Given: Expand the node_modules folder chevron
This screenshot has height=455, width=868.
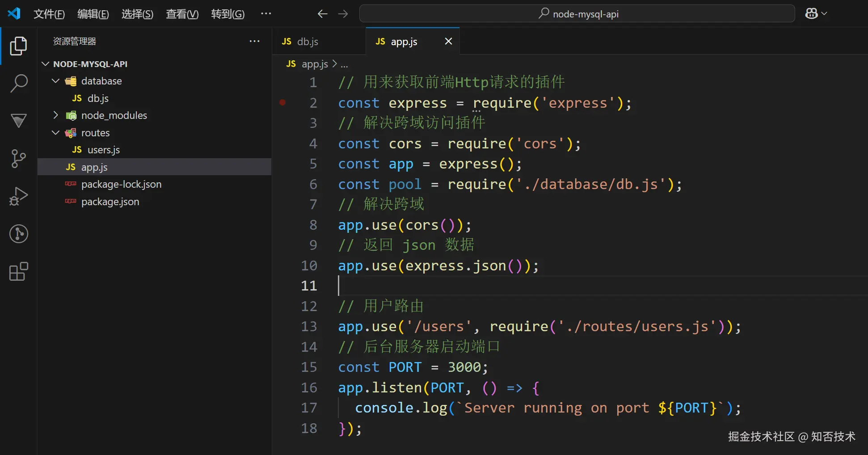Looking at the screenshot, I should (56, 115).
